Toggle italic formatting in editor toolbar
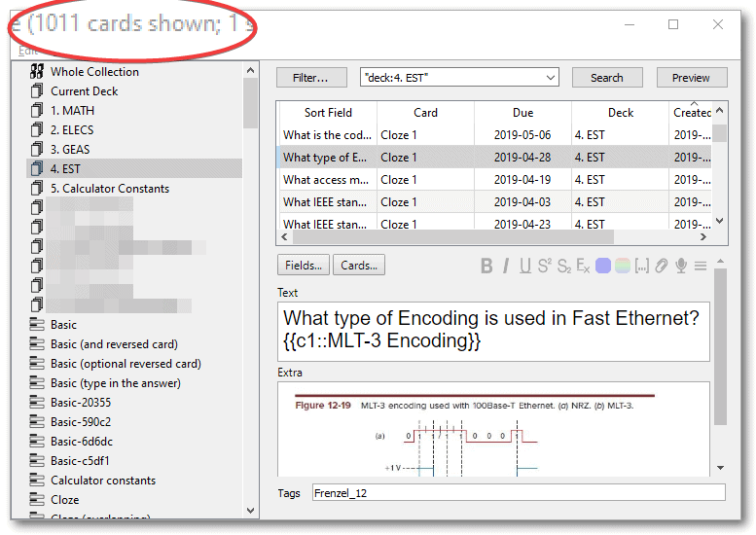756x535 pixels. pyautogui.click(x=506, y=266)
